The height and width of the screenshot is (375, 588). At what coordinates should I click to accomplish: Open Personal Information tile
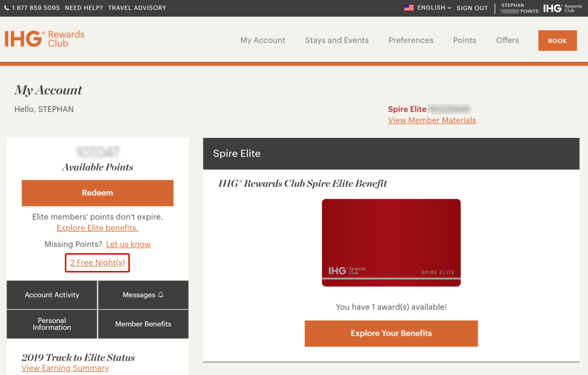coord(52,324)
